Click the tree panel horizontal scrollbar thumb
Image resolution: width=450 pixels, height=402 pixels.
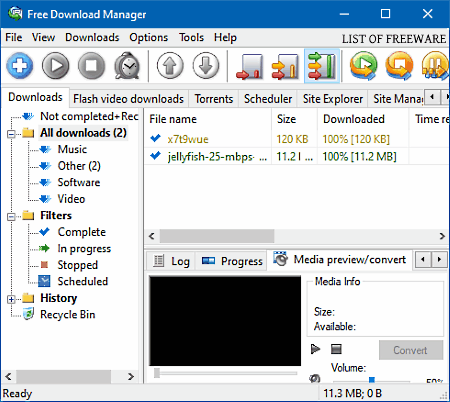64,377
